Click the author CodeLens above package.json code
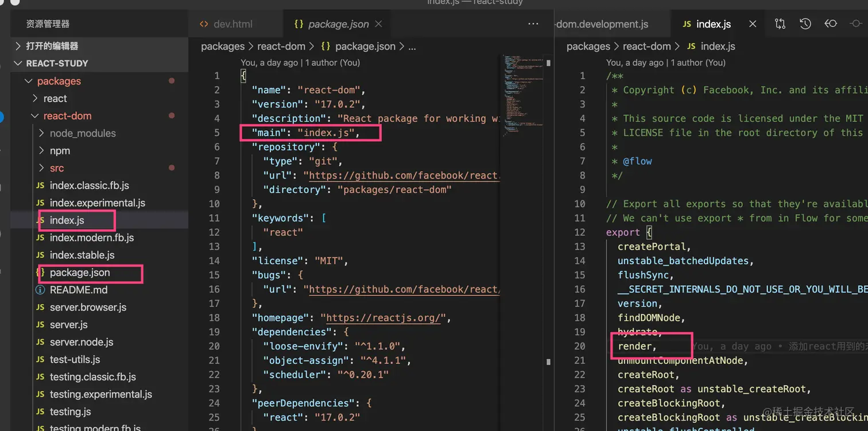The width and height of the screenshot is (868, 431). (x=301, y=63)
